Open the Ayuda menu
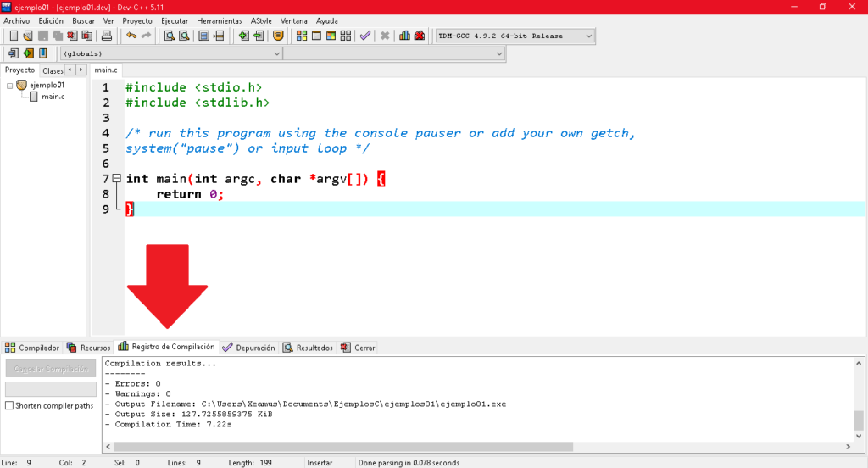Viewport: 868px width, 468px height. click(x=326, y=21)
